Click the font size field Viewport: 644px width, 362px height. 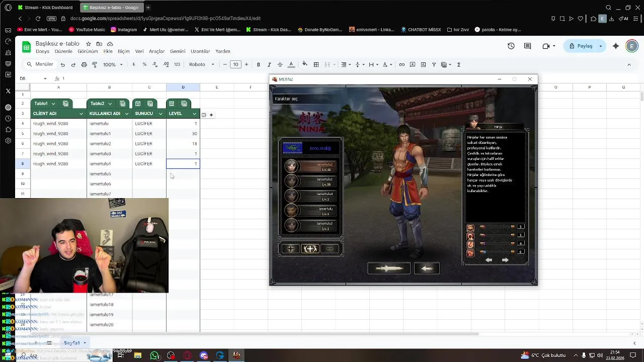pos(235,64)
